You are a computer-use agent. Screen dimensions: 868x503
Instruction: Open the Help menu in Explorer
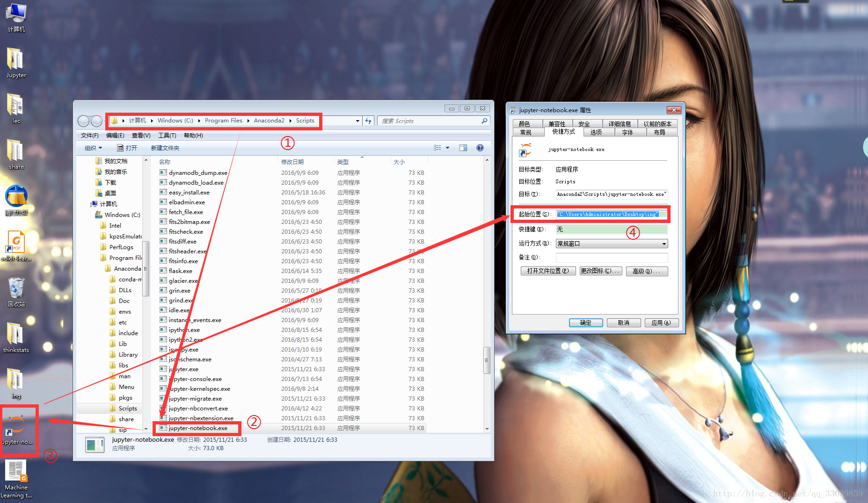pos(193,136)
